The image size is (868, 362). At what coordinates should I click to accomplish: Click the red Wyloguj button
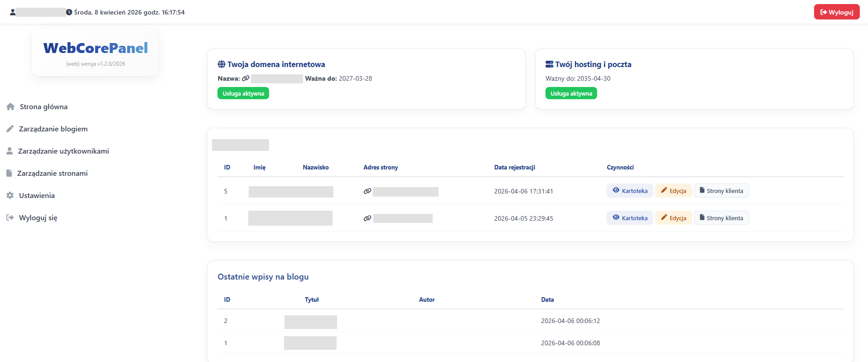(836, 12)
